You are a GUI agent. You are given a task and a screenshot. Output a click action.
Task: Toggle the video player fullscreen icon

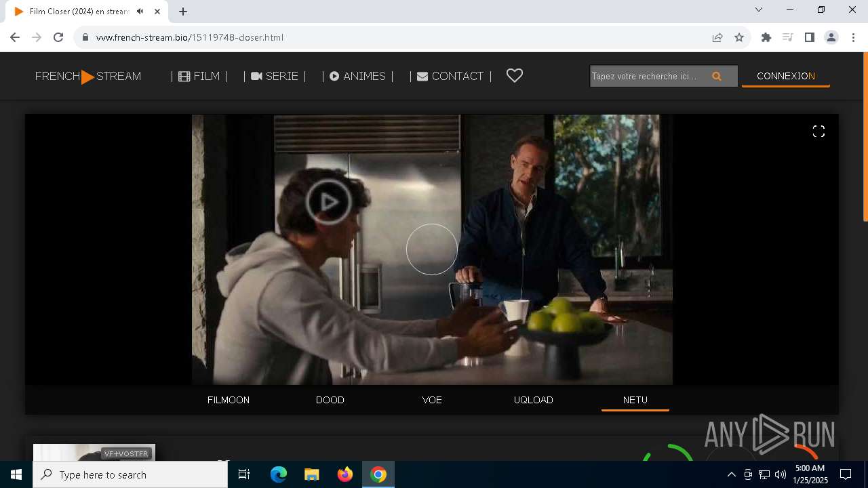click(818, 131)
